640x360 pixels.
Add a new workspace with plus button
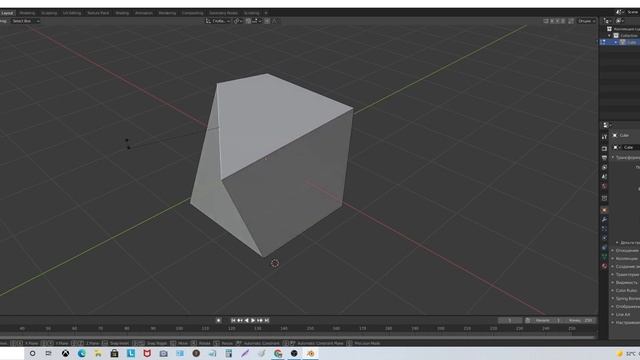(x=266, y=13)
